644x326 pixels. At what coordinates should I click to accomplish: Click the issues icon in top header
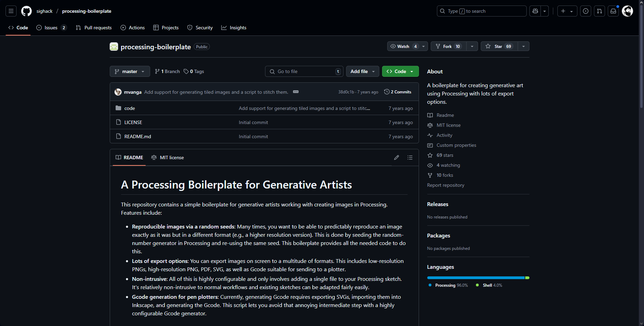coord(586,11)
